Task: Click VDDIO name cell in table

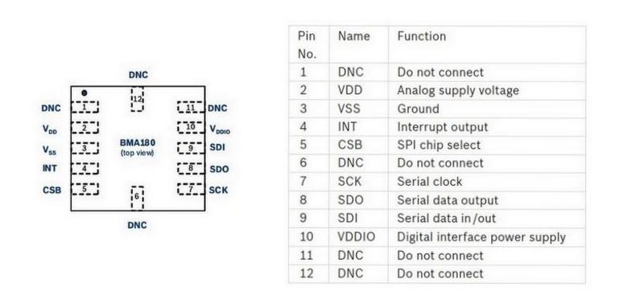Action: pyautogui.click(x=358, y=237)
